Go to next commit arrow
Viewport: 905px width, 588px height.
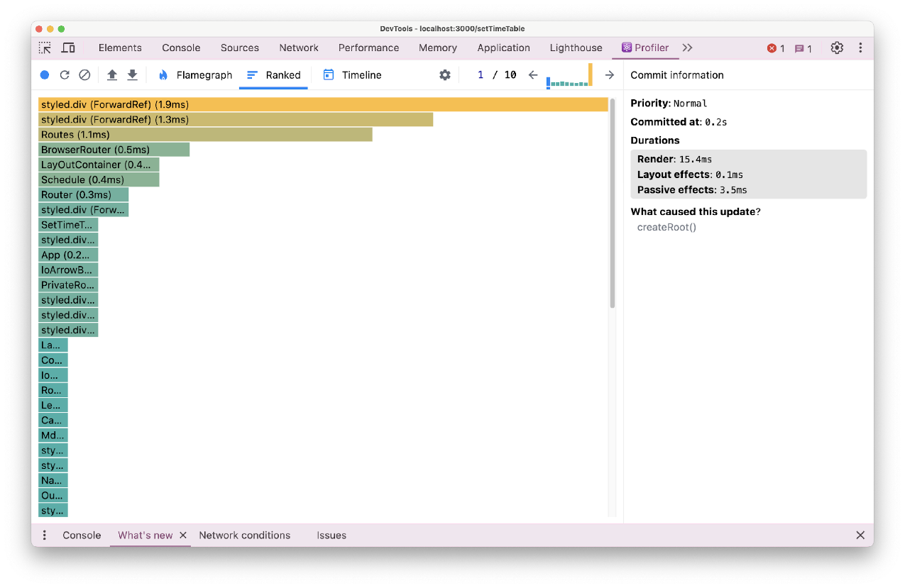click(609, 75)
